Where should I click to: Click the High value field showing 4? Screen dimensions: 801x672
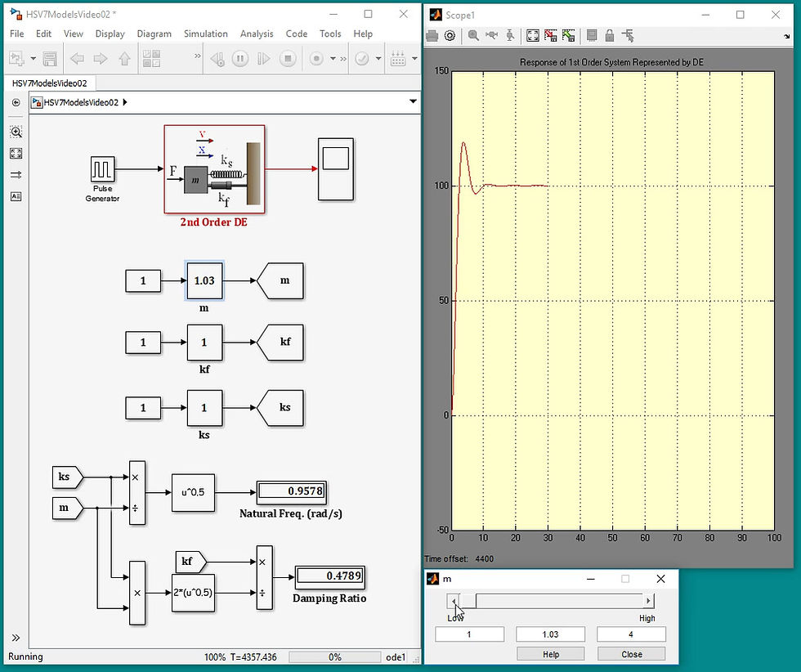[x=631, y=634]
